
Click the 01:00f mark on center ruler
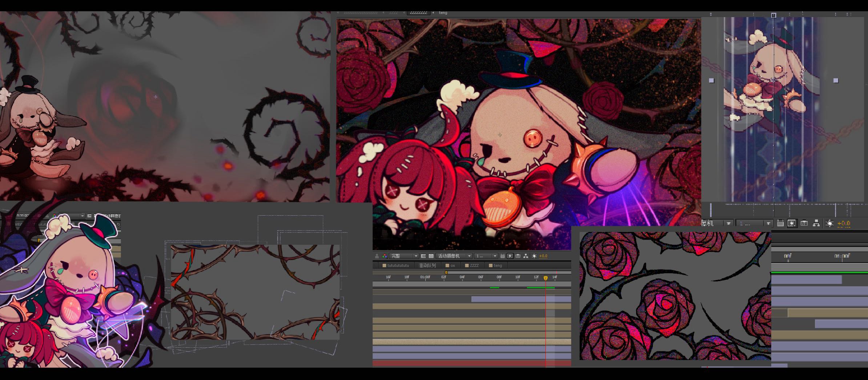coord(425,277)
